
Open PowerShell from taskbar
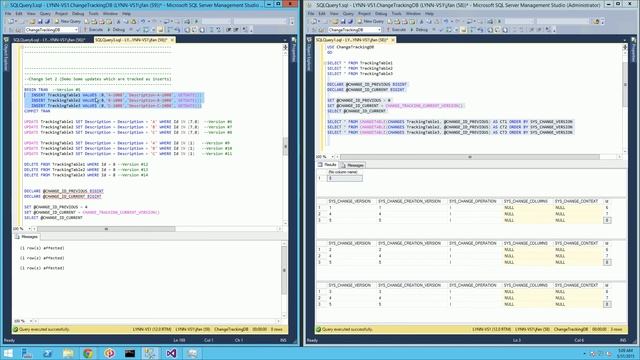48,353
